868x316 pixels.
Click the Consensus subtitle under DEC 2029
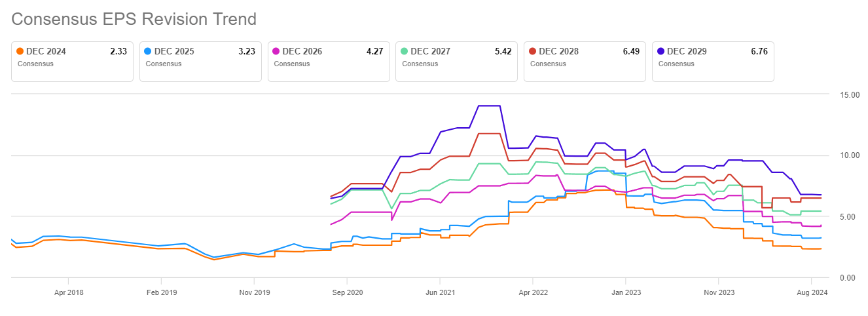click(676, 64)
